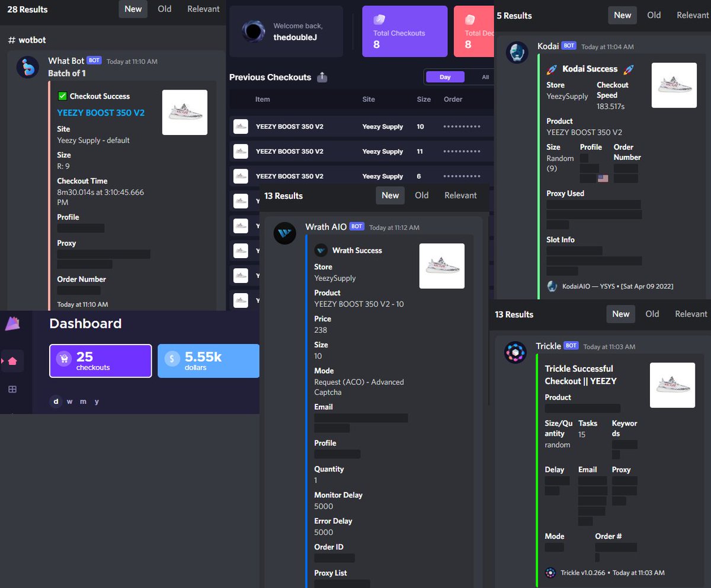Click the green check beside Checkout Success

pyautogui.click(x=62, y=96)
